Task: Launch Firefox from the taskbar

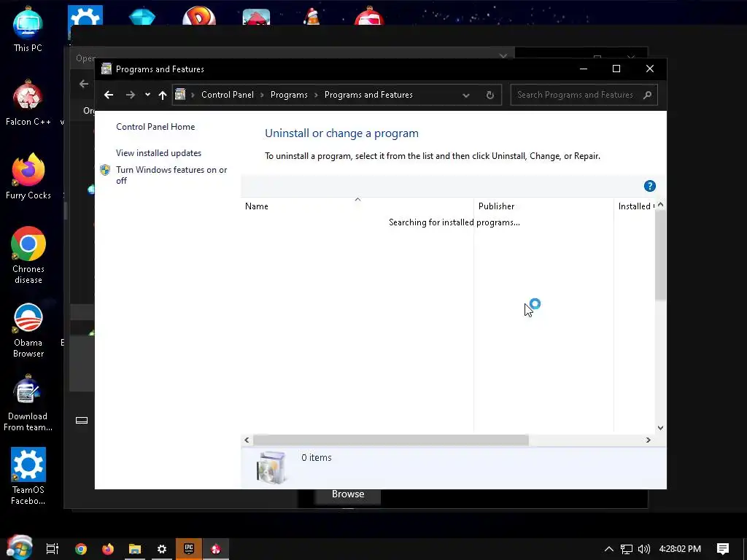Action: 108,549
